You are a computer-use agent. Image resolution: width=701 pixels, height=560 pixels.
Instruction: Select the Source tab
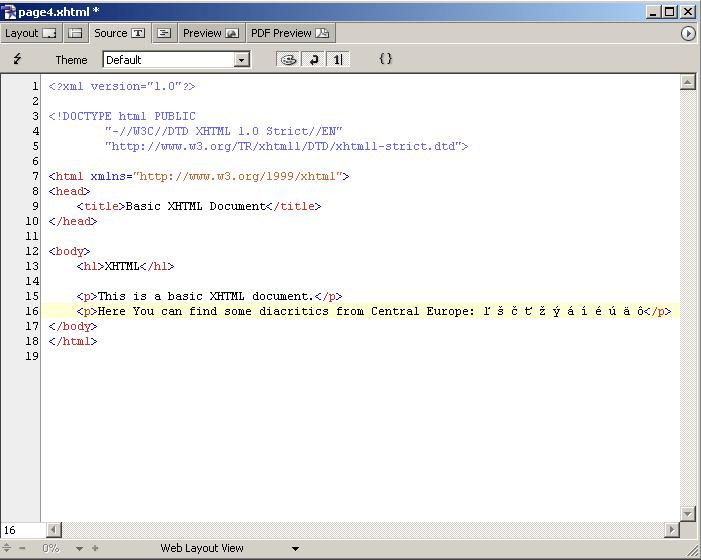click(119, 34)
